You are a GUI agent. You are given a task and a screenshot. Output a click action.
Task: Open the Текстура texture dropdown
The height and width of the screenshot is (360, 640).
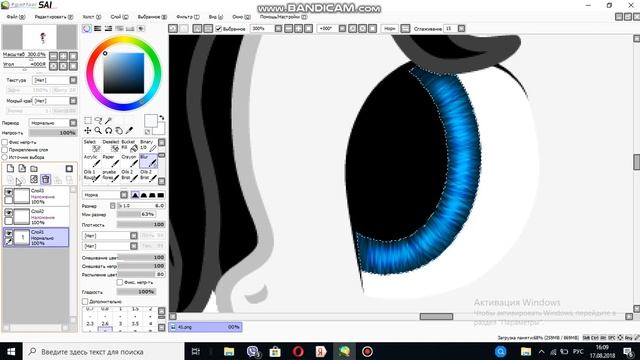[x=73, y=80]
